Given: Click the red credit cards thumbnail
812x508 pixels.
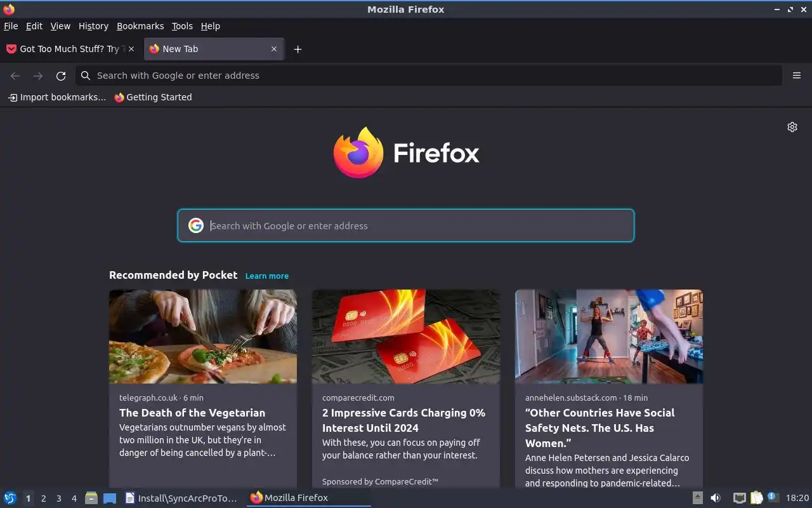Looking at the screenshot, I should [406, 337].
